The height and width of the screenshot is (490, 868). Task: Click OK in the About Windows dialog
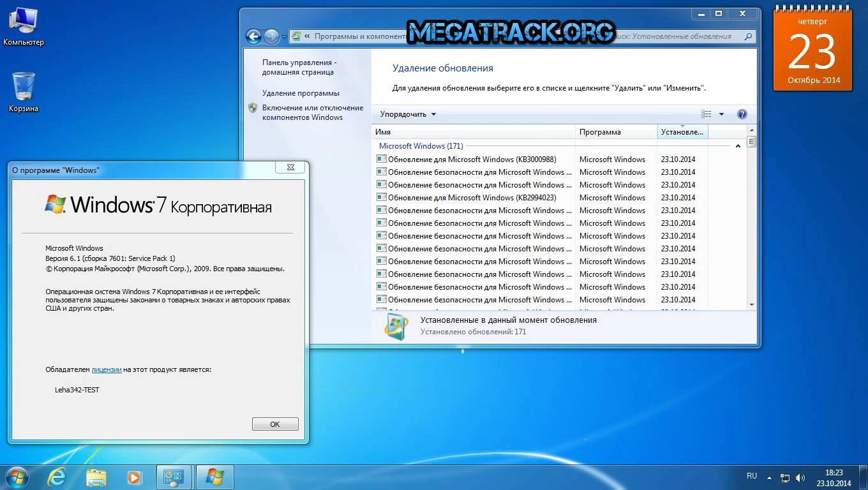[x=275, y=424]
